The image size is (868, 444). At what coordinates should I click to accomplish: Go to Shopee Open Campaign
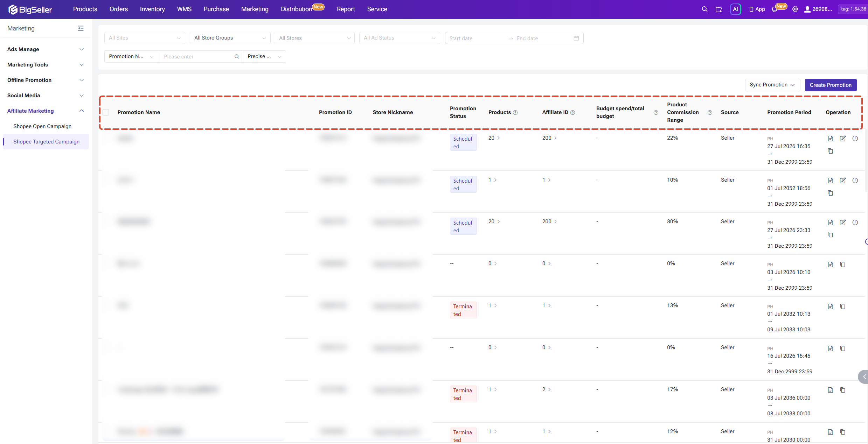coord(42,126)
